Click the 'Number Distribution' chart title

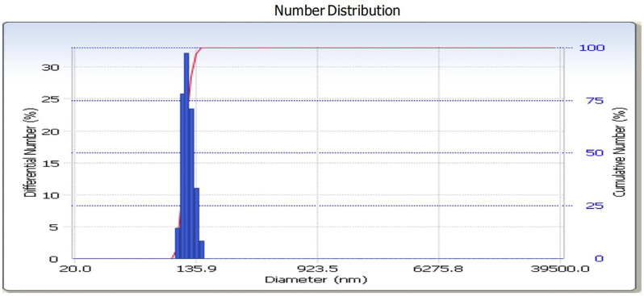click(x=337, y=10)
